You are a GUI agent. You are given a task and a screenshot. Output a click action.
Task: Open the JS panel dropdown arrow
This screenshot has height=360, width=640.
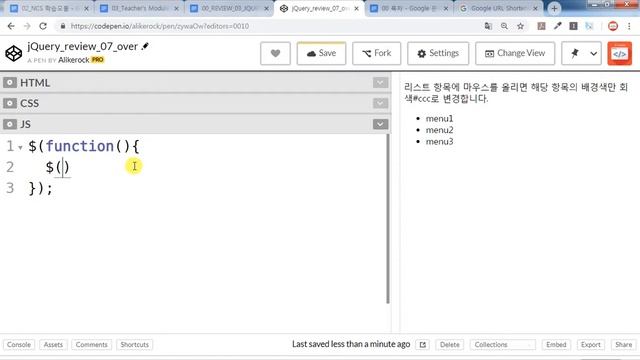pyautogui.click(x=380, y=124)
